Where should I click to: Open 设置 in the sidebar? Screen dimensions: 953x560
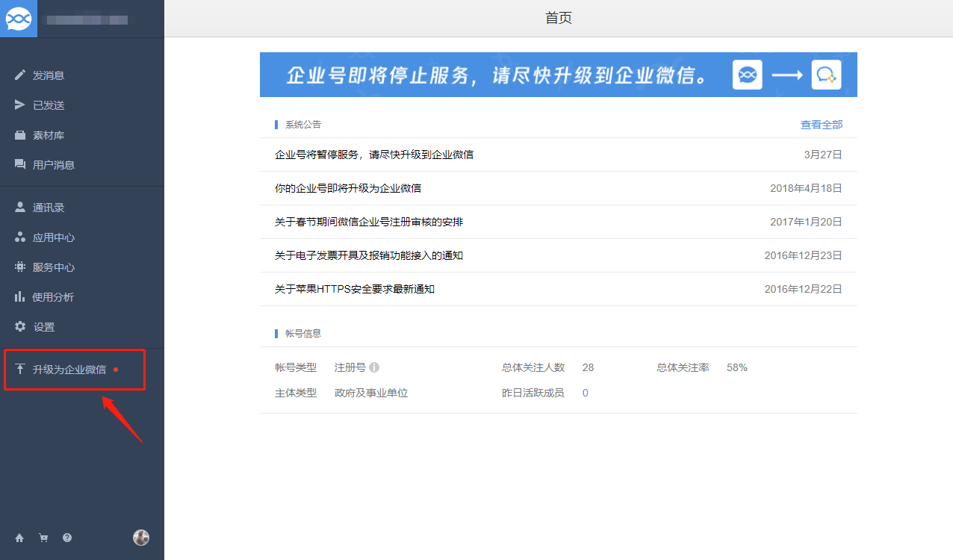coord(44,327)
